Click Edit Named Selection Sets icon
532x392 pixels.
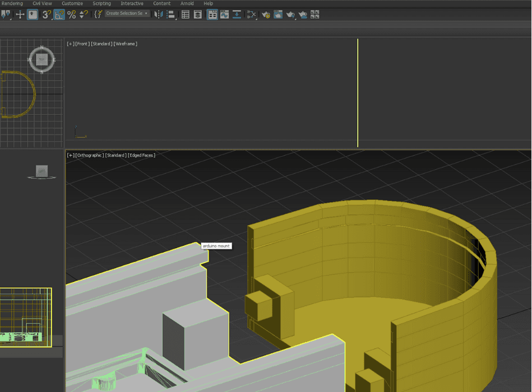(x=98, y=15)
